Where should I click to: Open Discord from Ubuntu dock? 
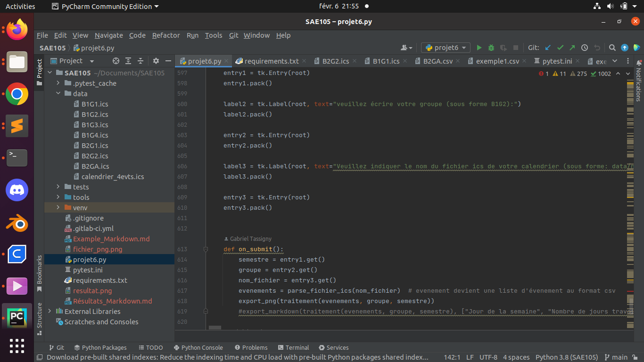click(x=17, y=190)
